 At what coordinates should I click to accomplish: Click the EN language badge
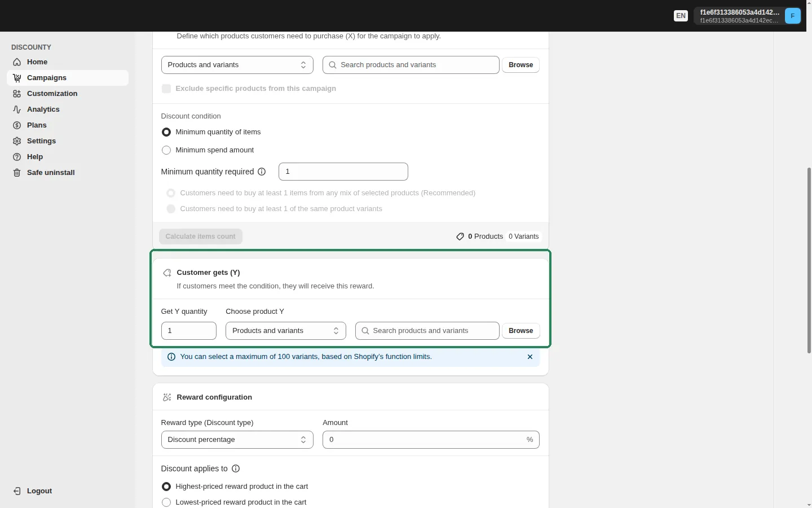click(x=681, y=16)
